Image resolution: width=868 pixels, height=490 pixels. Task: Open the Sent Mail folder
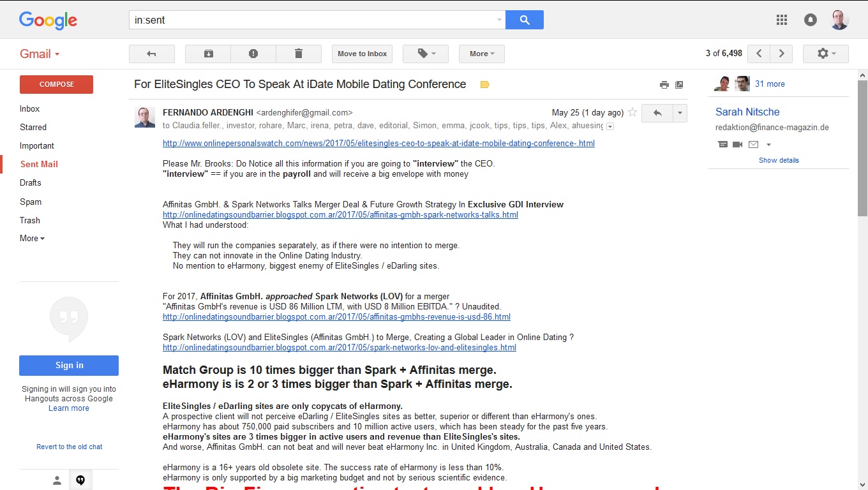tap(39, 164)
